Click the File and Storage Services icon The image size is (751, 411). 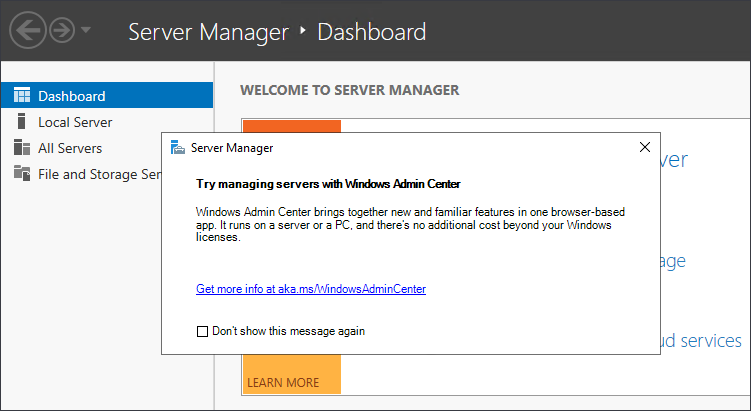[x=22, y=173]
